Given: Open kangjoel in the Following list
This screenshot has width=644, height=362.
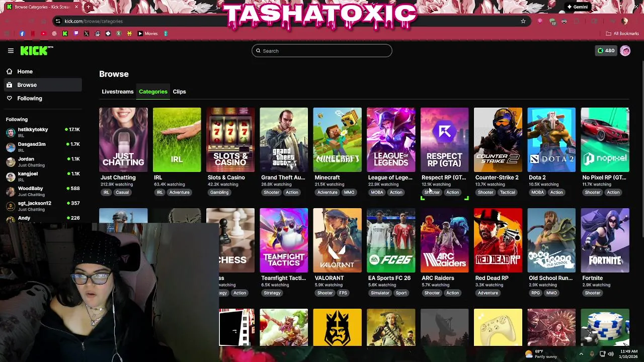Looking at the screenshot, I should click(x=42, y=176).
